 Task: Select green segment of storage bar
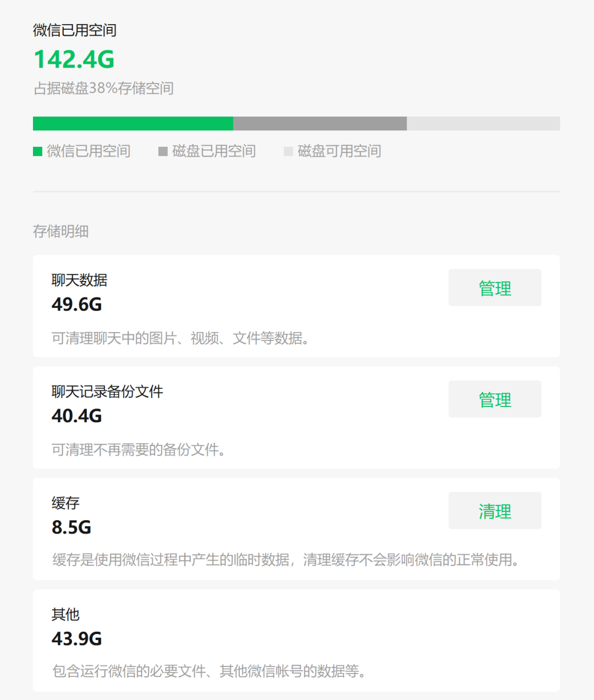pyautogui.click(x=133, y=123)
